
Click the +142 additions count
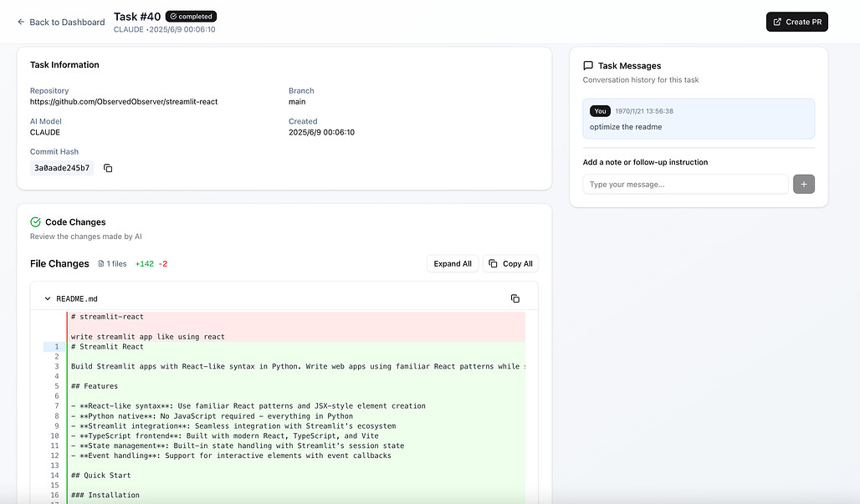pyautogui.click(x=145, y=263)
